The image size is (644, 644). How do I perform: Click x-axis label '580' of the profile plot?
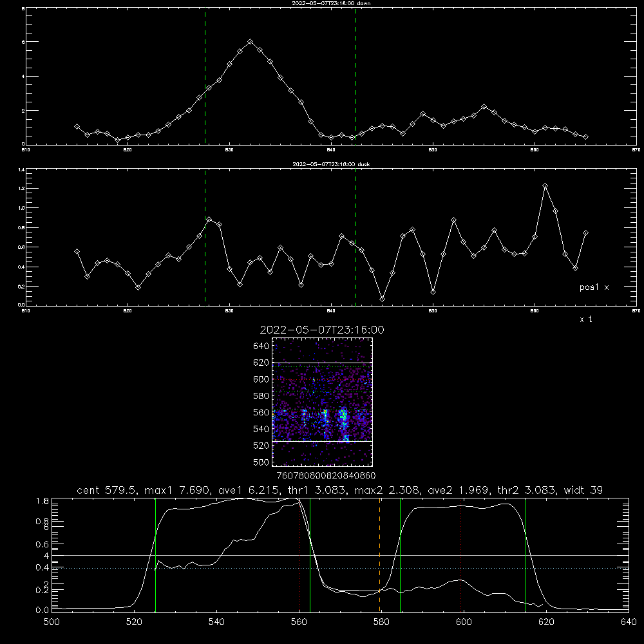point(381,622)
